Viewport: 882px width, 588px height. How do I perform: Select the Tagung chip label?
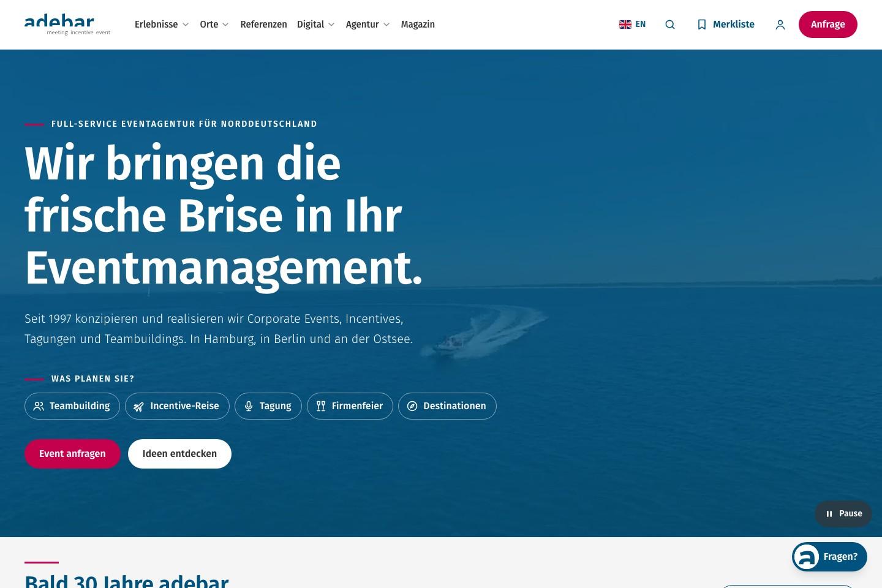point(276,406)
